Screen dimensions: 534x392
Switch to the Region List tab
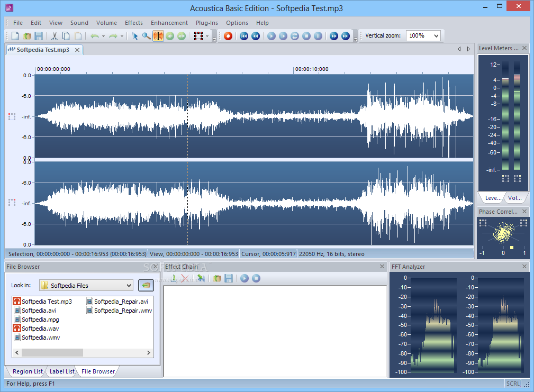(x=27, y=371)
